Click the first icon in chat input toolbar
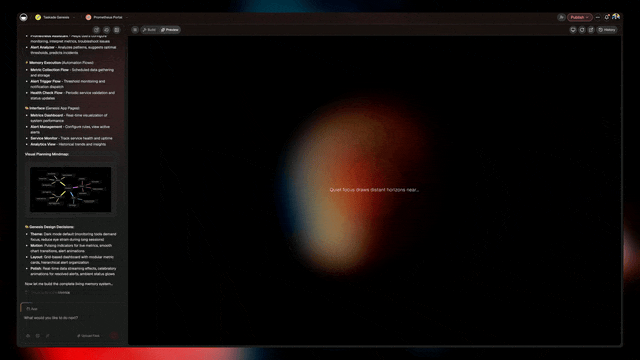Image resolution: width=640 pixels, height=360 pixels. tap(28, 336)
